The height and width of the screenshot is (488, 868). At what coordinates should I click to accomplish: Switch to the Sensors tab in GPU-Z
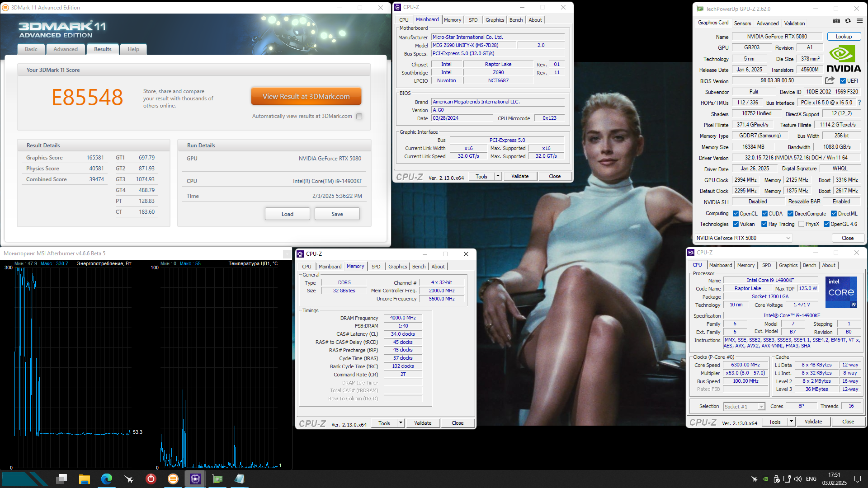pyautogui.click(x=742, y=23)
